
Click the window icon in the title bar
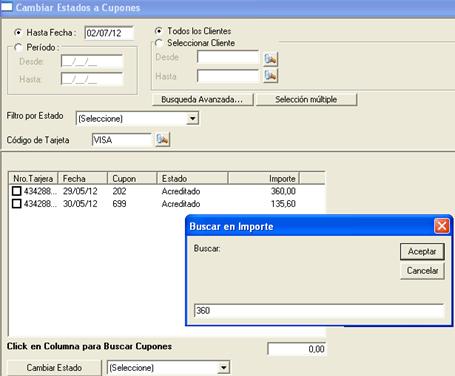click(x=7, y=7)
